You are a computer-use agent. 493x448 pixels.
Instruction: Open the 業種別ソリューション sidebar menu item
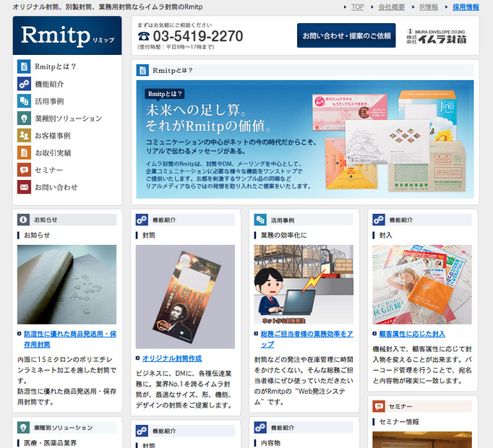(69, 119)
